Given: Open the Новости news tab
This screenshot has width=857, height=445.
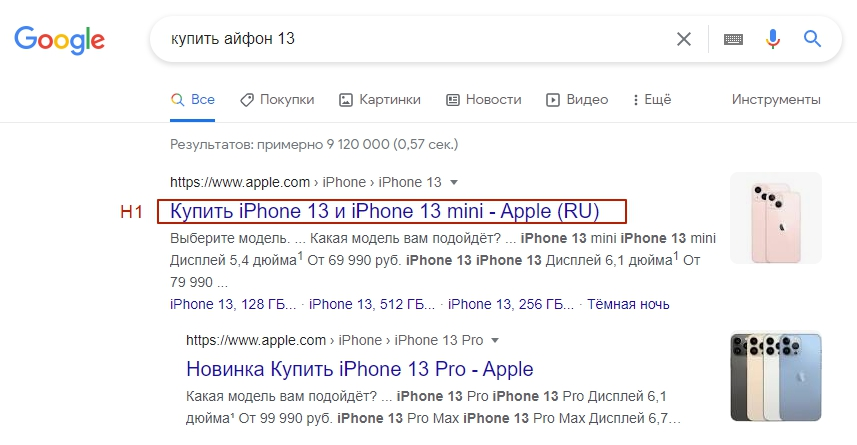Looking at the screenshot, I should pos(483,100).
